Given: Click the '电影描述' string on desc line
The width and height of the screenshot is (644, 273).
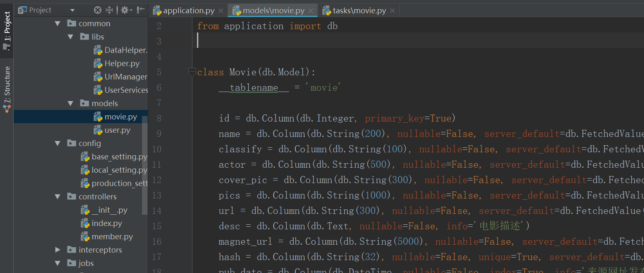Looking at the screenshot, I should pos(499,226).
